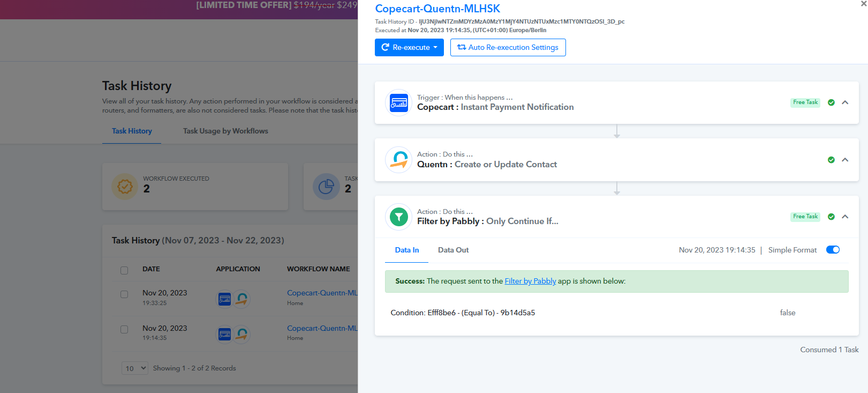Open the Filter by Pabbly link
The image size is (868, 393).
pyautogui.click(x=530, y=281)
